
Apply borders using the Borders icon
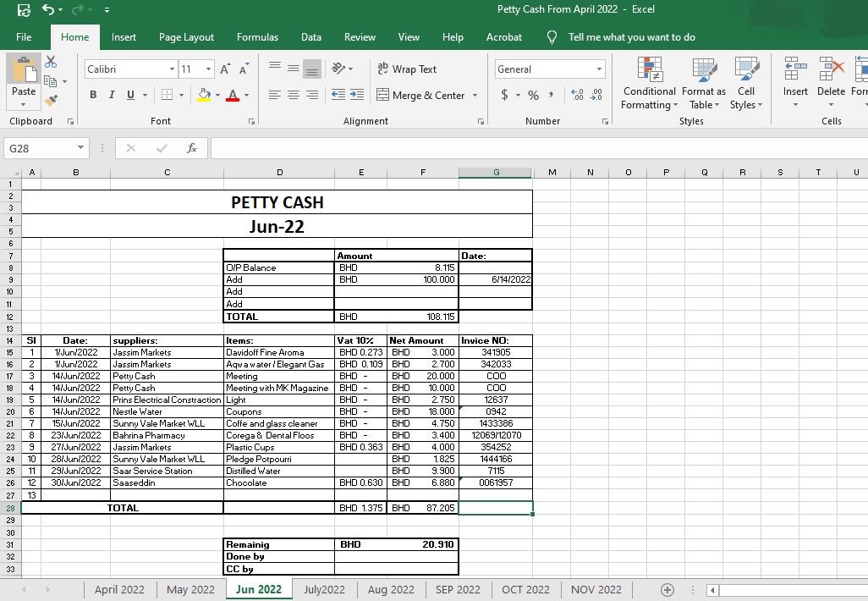click(167, 95)
